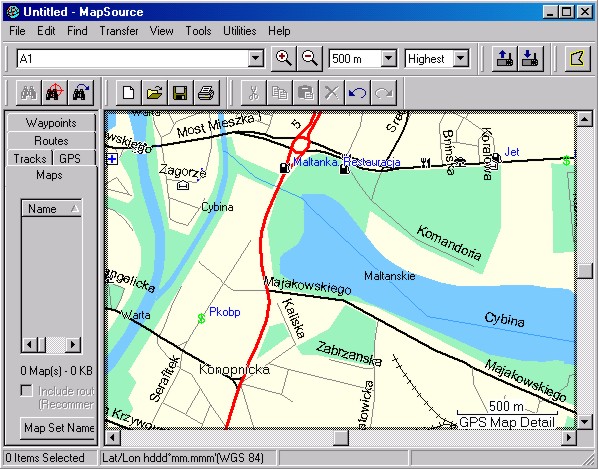Click map vertical scrollbar thumb
Image resolution: width=598 pixels, height=469 pixels.
pyautogui.click(x=584, y=271)
